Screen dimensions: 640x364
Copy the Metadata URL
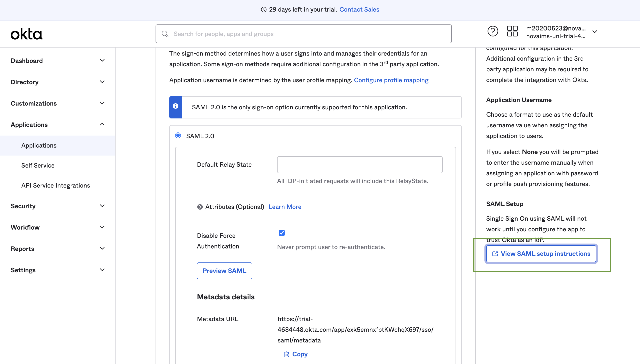tap(296, 354)
